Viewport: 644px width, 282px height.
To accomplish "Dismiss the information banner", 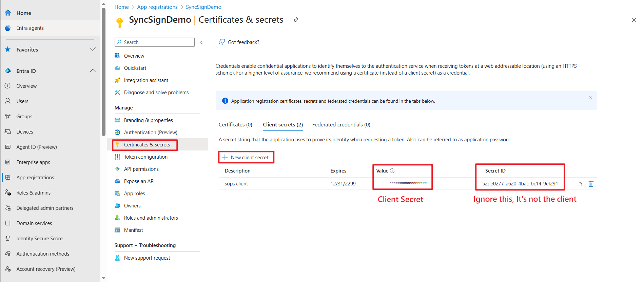I will click(x=590, y=98).
